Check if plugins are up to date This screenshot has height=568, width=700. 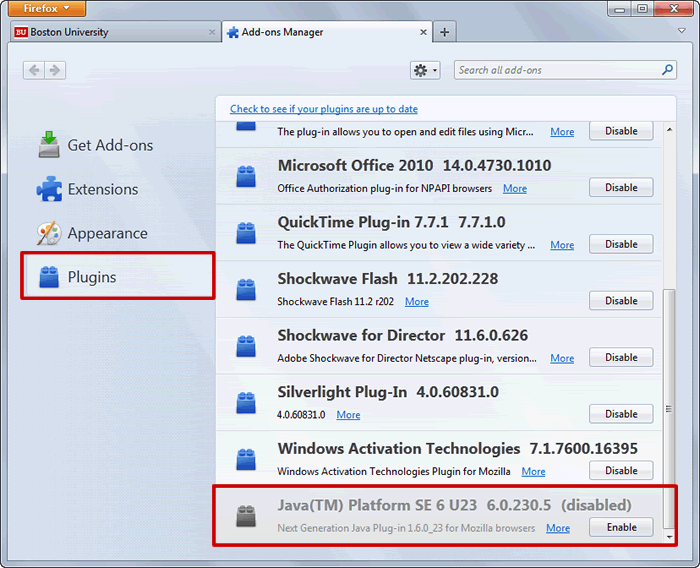click(324, 109)
